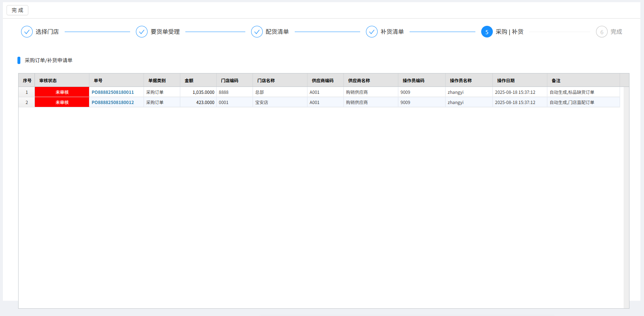644x316 pixels.
Task: Click the 完成 button at top left
Action: 17,10
